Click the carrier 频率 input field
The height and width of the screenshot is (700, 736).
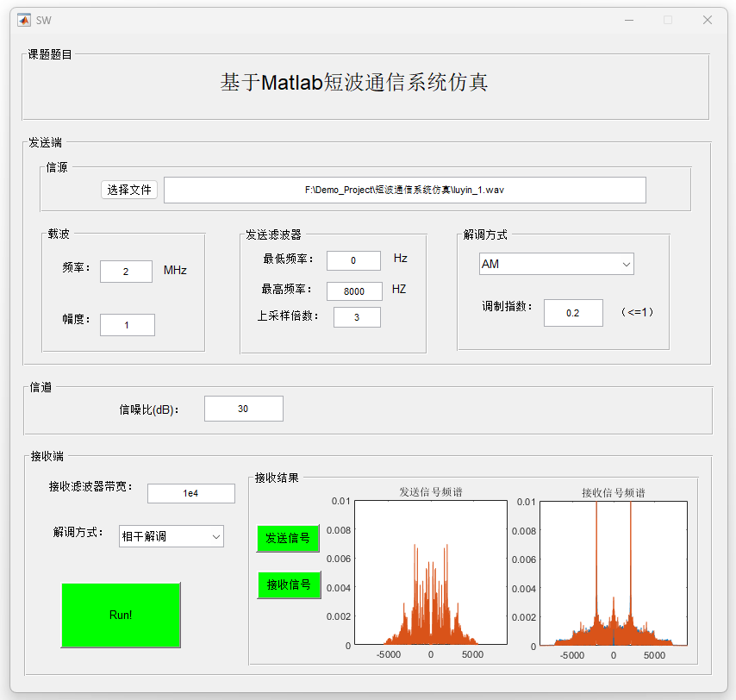(x=126, y=272)
